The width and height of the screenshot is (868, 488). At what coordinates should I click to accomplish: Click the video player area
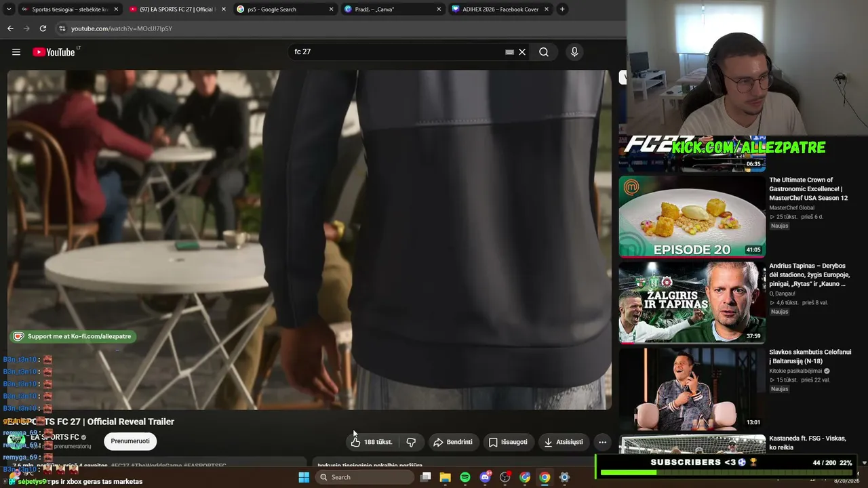pyautogui.click(x=309, y=240)
